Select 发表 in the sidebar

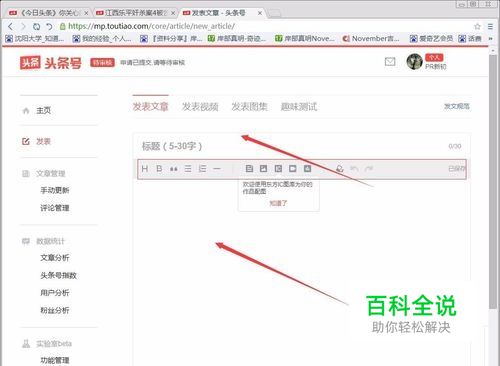(x=43, y=141)
